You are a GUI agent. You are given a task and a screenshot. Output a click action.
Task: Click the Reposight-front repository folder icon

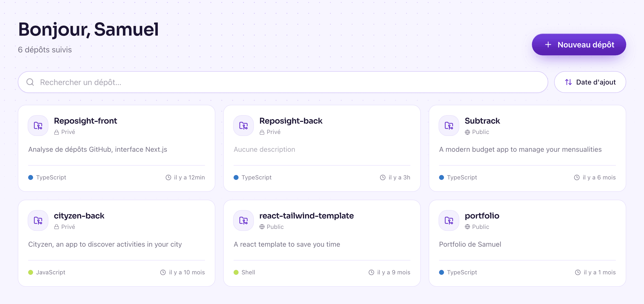tap(38, 126)
